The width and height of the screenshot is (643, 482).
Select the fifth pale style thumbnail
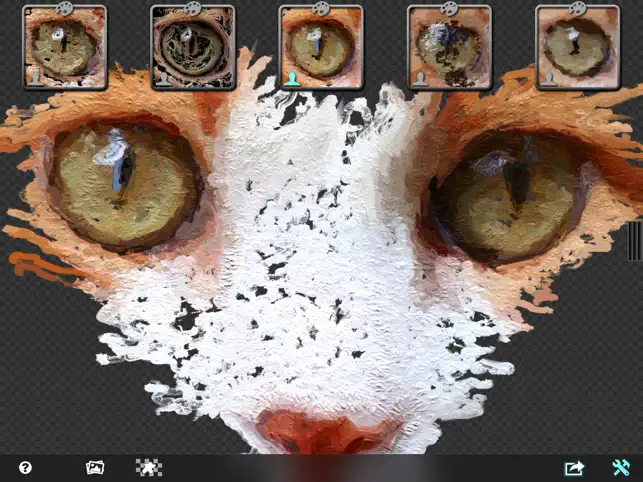pyautogui.click(x=578, y=48)
